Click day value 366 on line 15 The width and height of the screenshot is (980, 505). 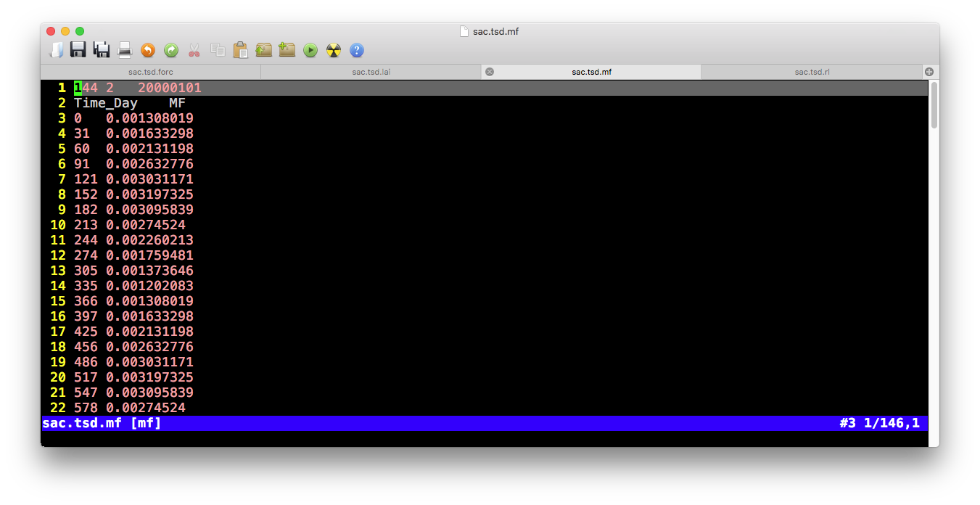(x=86, y=301)
